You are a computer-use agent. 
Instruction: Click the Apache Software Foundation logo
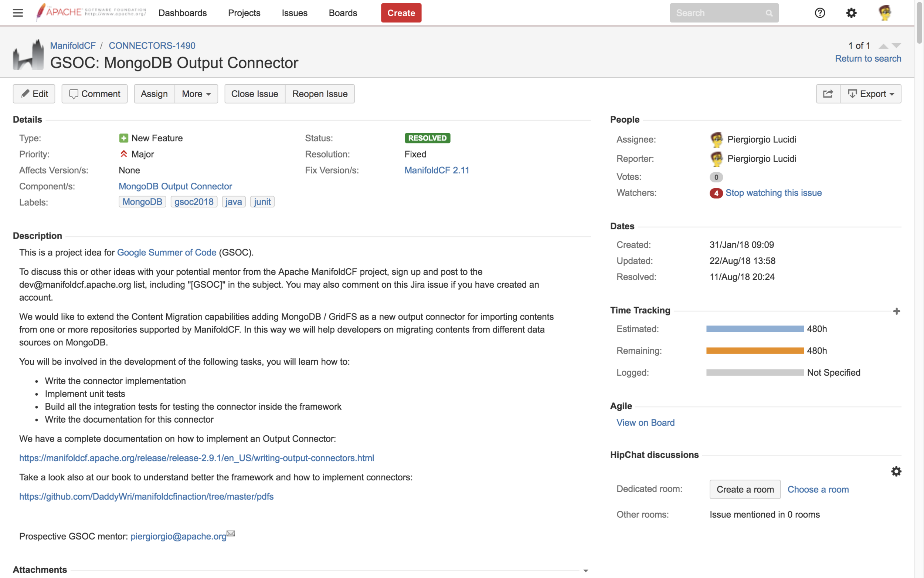[91, 12]
